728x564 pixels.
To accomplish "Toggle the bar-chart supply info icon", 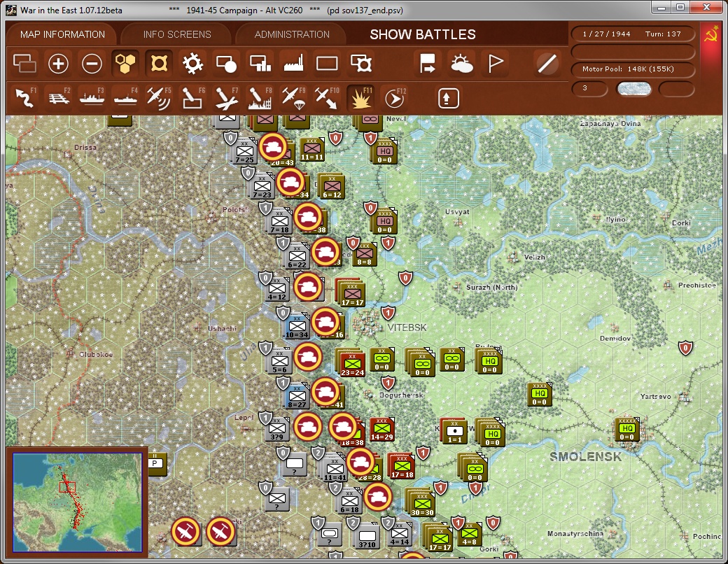I will point(260,64).
